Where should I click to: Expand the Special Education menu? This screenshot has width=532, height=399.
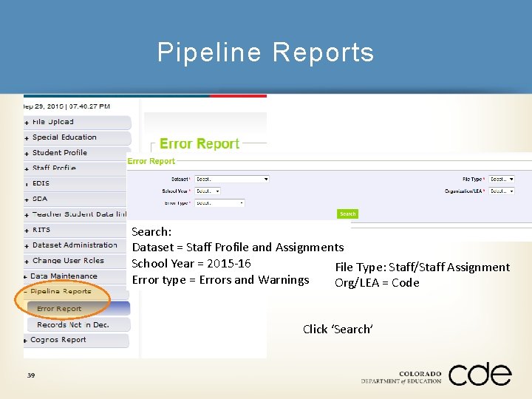pyautogui.click(x=78, y=137)
